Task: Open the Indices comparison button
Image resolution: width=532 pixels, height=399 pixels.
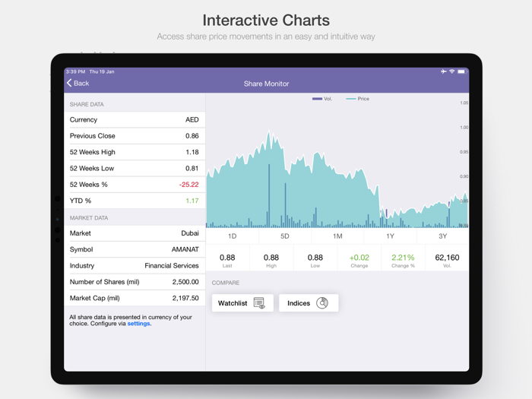Action: 309,303
